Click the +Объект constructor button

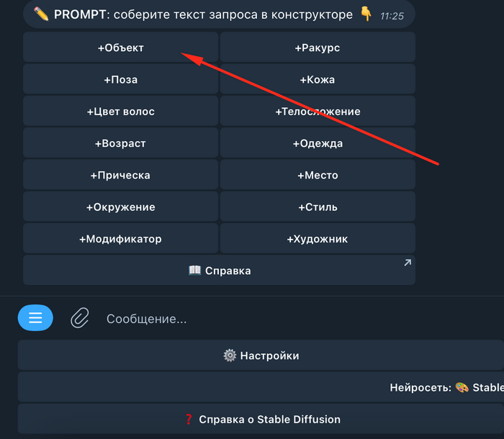coord(120,47)
